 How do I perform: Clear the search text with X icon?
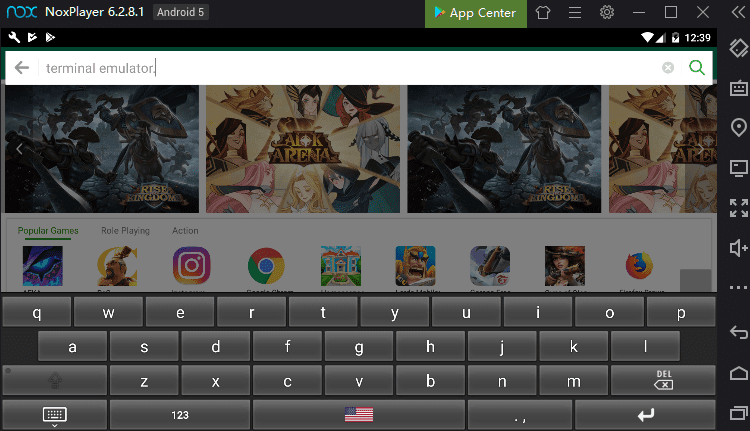click(x=668, y=68)
